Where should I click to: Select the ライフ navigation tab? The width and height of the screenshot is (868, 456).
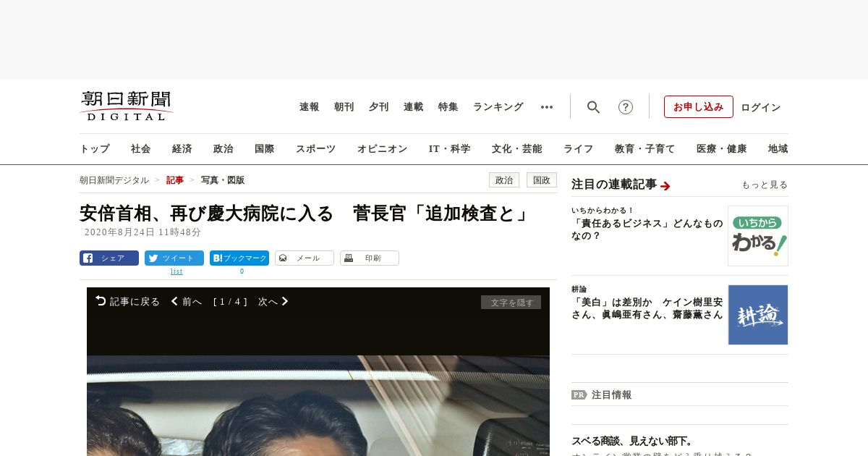tap(578, 148)
